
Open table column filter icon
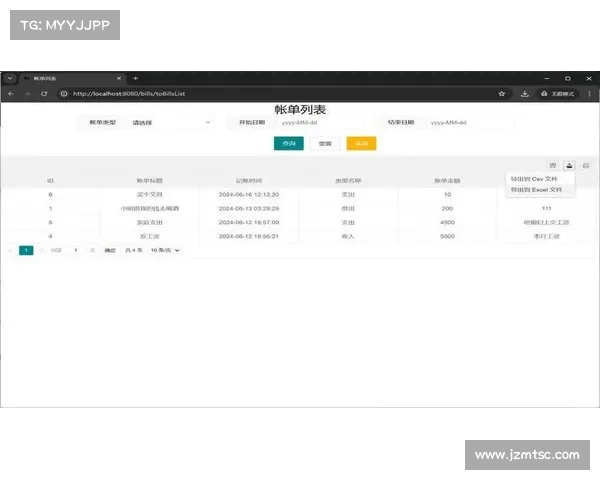coord(553,165)
